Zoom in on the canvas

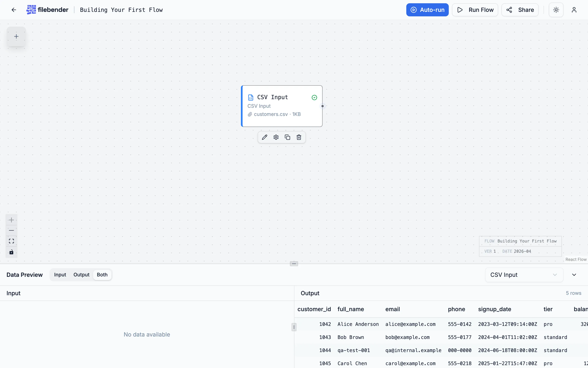point(11,220)
